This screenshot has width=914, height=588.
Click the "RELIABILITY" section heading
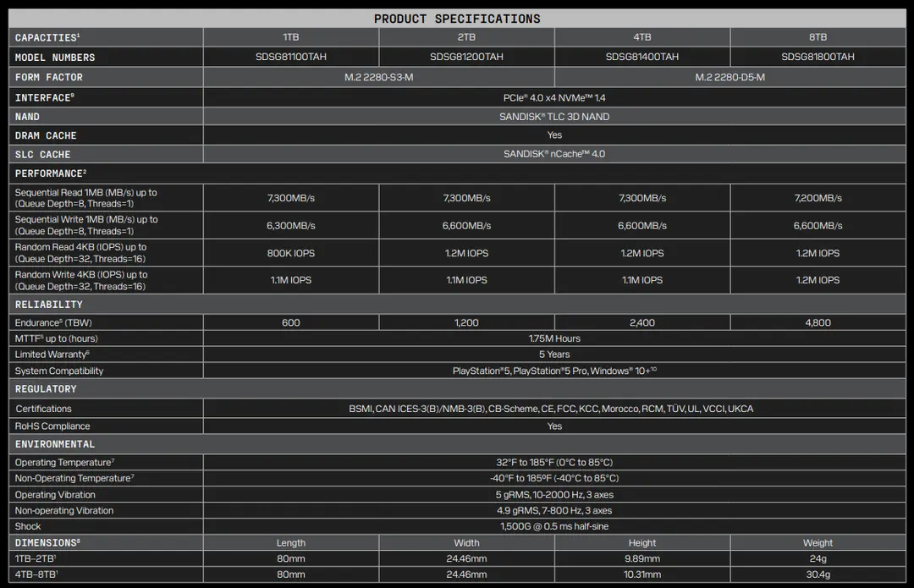(49, 305)
